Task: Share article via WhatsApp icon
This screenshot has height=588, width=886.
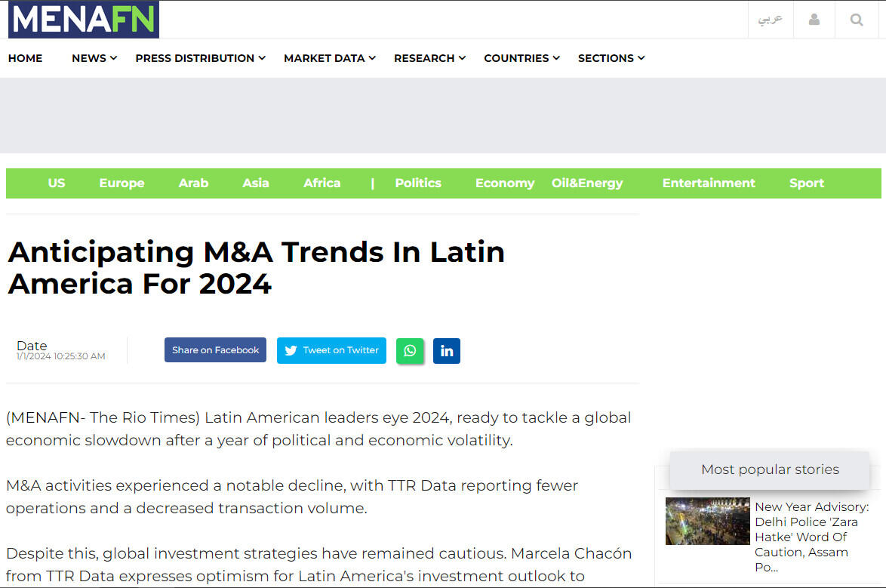Action: pos(410,350)
